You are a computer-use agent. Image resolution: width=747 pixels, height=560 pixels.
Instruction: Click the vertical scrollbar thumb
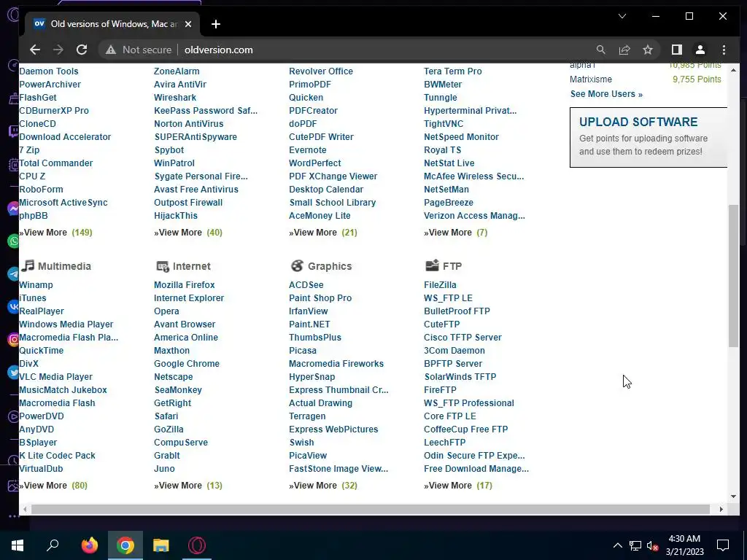click(x=733, y=276)
